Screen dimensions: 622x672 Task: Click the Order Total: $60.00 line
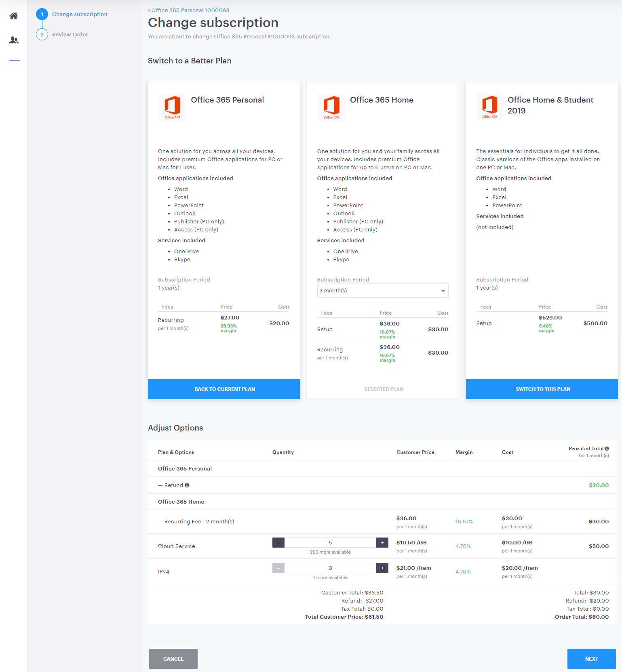(x=582, y=617)
